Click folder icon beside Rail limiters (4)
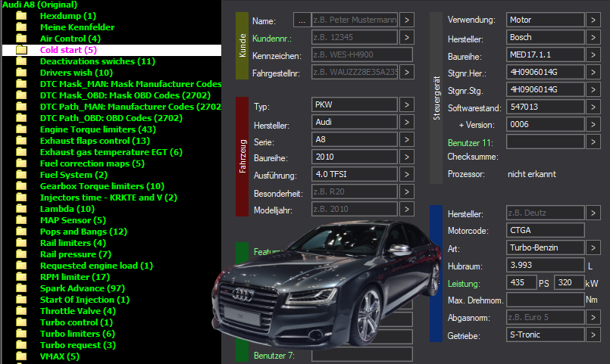This screenshot has width=610, height=364. coord(21,243)
